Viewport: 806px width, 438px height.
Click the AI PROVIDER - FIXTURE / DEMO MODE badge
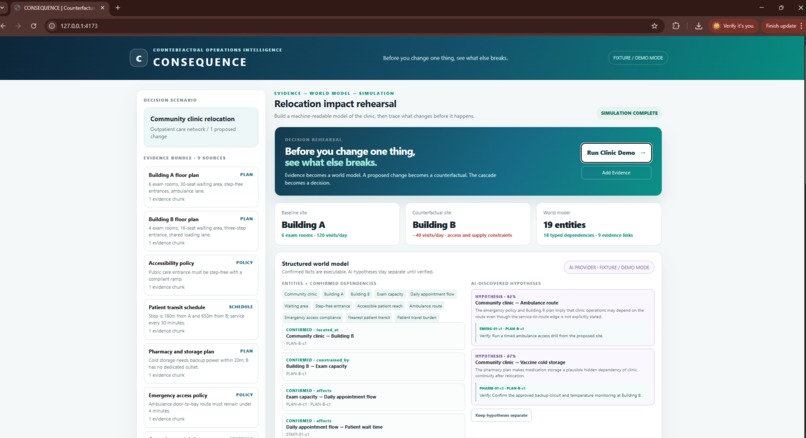[x=609, y=267]
